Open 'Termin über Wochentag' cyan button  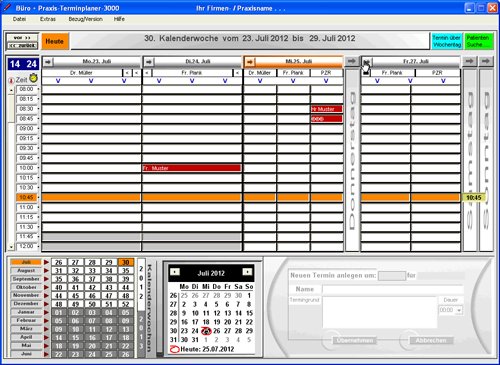point(447,41)
